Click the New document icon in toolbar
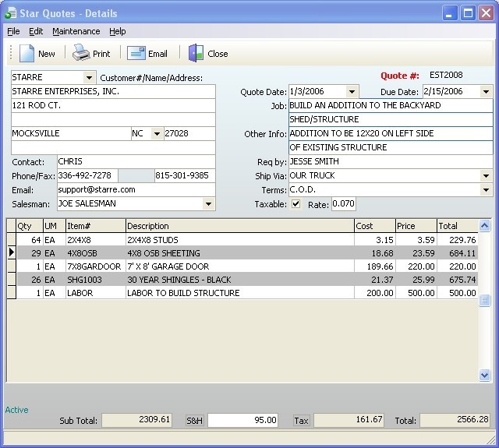This screenshot has height=448, width=499. tap(27, 54)
